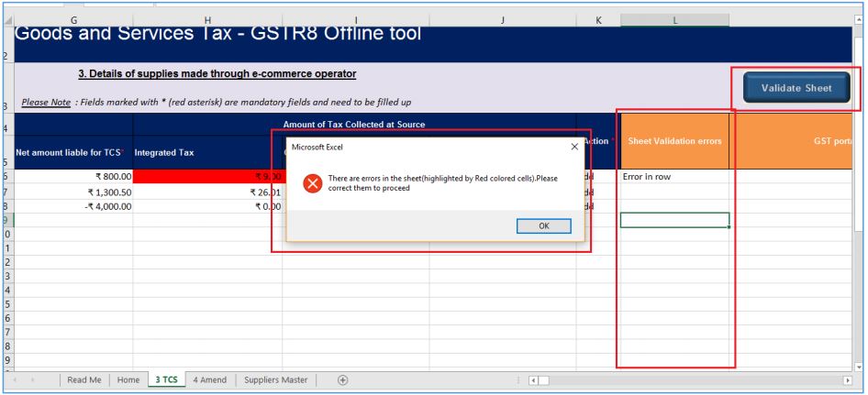Open the 4 Amend sheet tab
The height and width of the screenshot is (395, 868).
click(210, 379)
